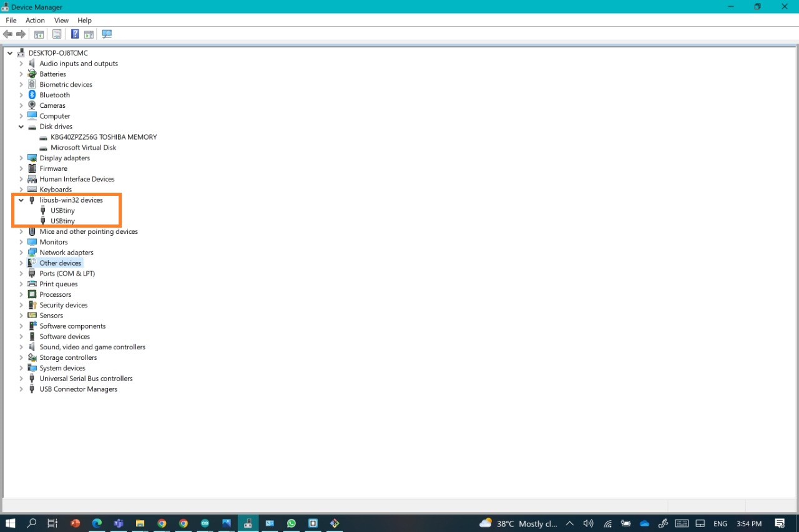Click the Processors category icon
Screen dimensions: 799x532
pos(32,294)
